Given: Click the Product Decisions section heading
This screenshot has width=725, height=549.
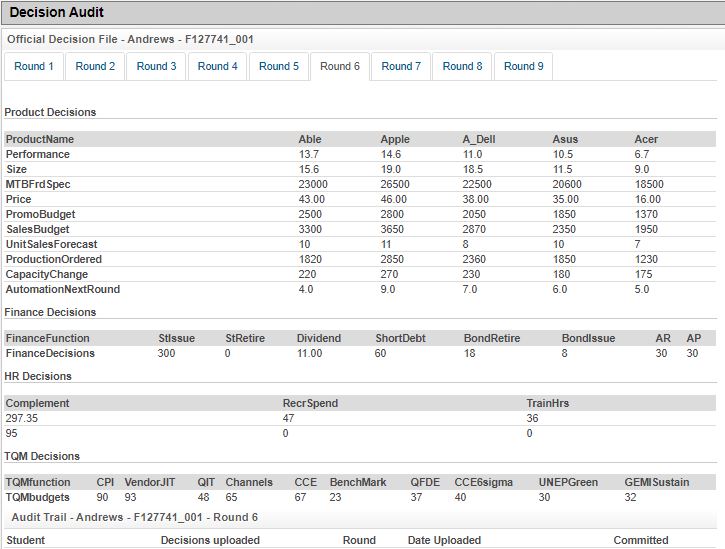Looking at the screenshot, I should pyautogui.click(x=50, y=112).
